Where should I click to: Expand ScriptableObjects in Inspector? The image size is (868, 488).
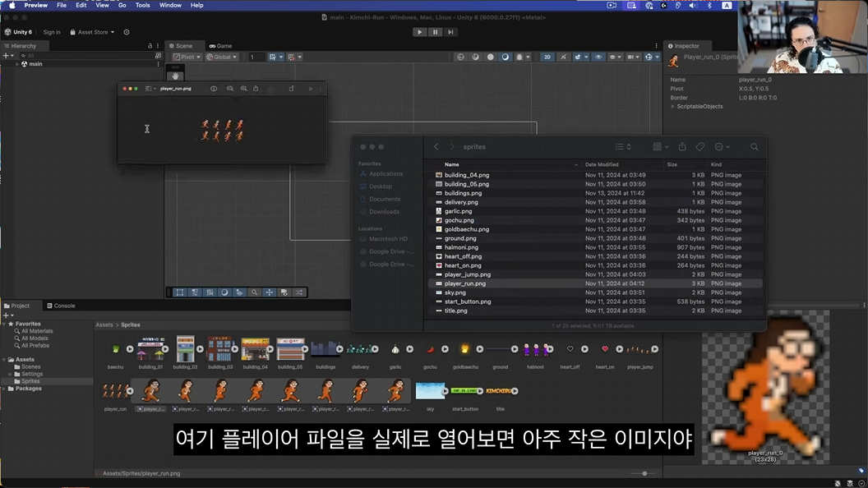(x=672, y=107)
